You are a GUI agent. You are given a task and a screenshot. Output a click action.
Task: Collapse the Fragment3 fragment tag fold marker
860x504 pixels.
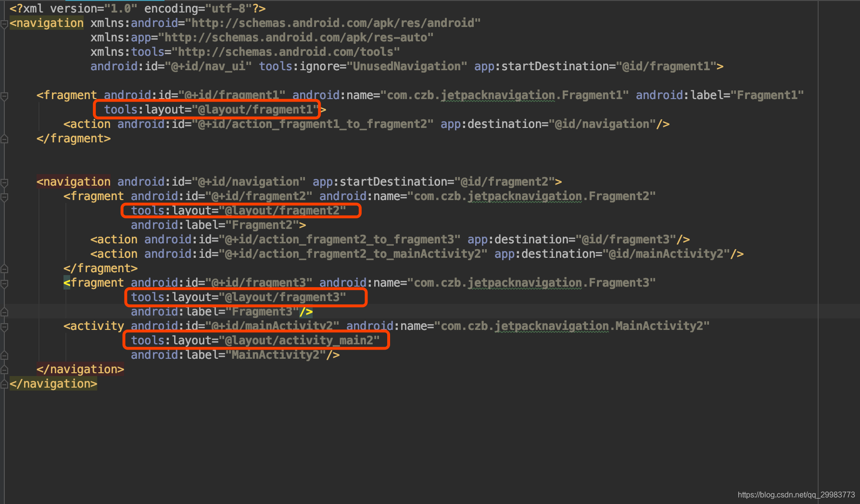4,284
